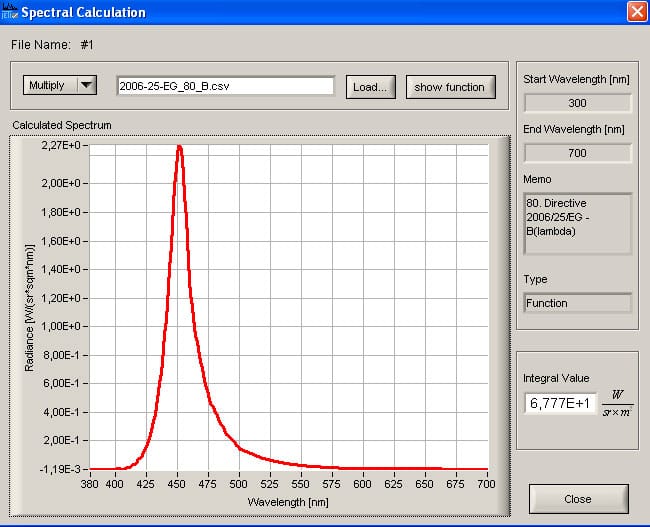The width and height of the screenshot is (650, 527).
Task: Click the Type field showing Function
Action: pyautogui.click(x=577, y=303)
